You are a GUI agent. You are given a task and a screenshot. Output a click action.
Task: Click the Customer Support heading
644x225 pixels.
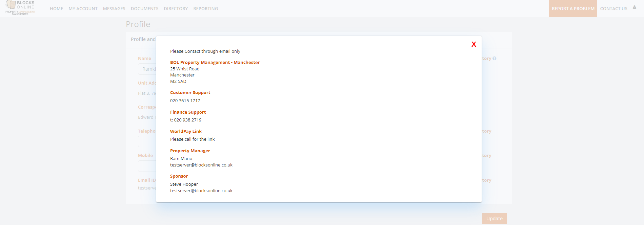coord(190,93)
